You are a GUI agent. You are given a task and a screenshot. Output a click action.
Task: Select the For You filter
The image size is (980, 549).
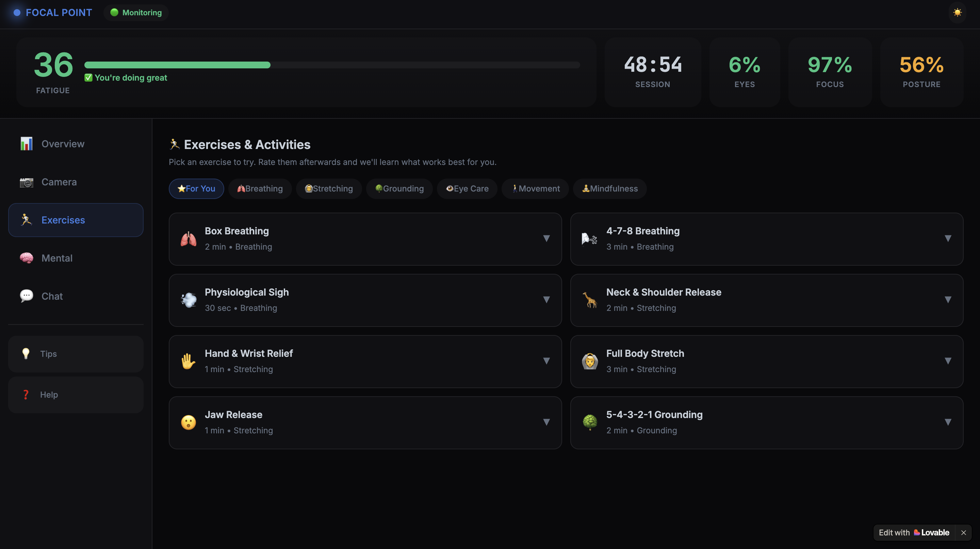pyautogui.click(x=196, y=188)
